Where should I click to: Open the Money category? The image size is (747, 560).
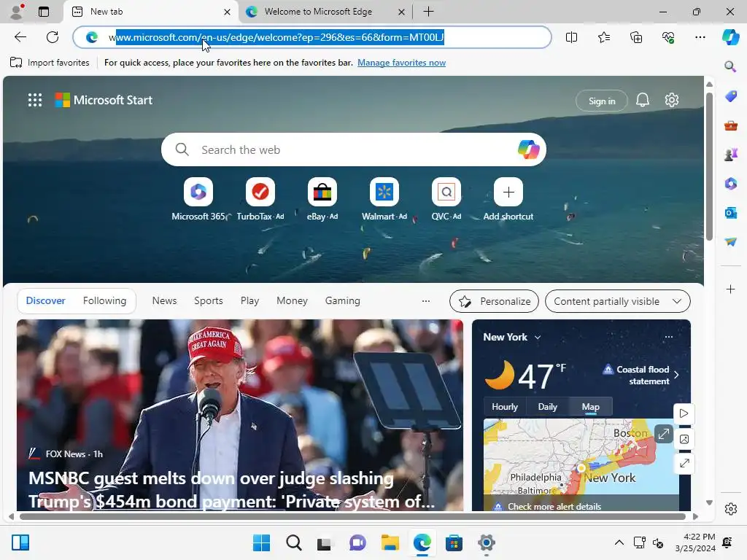click(292, 301)
